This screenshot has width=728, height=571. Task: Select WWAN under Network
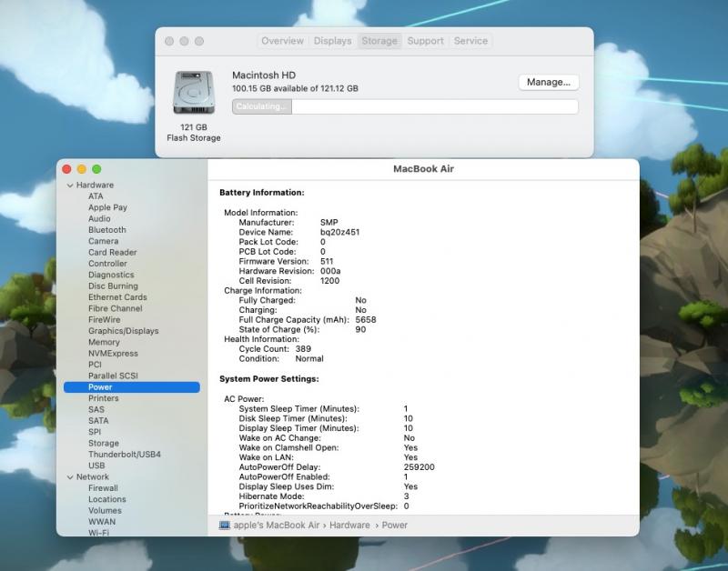[102, 522]
